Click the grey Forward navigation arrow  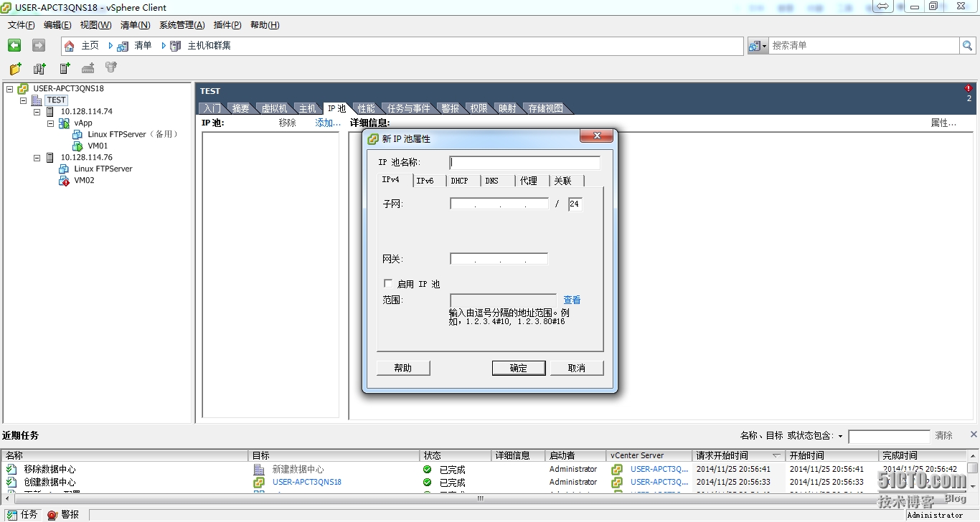(39, 45)
